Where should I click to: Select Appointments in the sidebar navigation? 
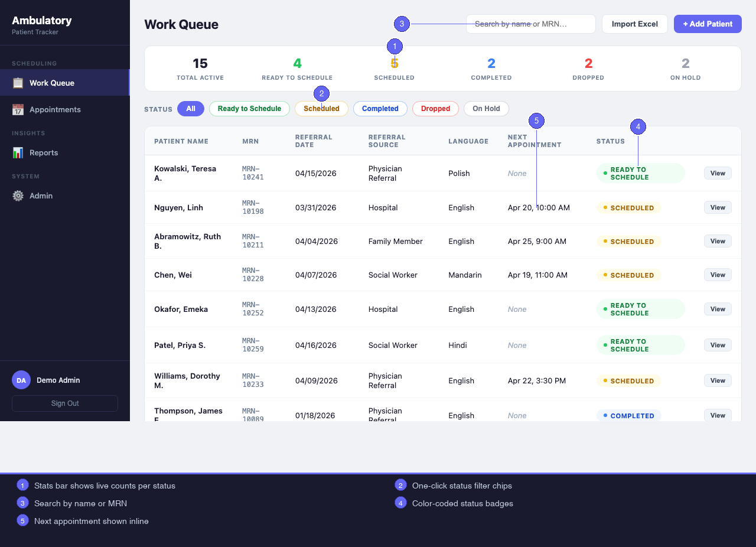(56, 109)
